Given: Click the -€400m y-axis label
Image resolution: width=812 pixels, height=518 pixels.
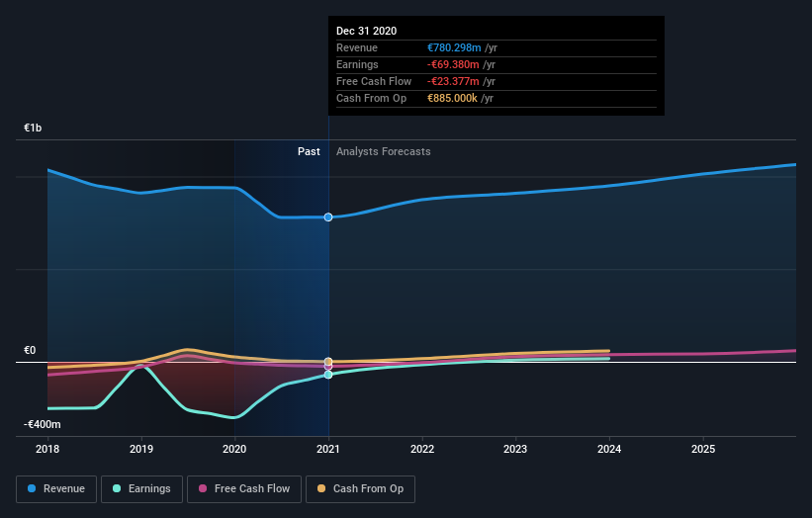Looking at the screenshot, I should 42,424.
